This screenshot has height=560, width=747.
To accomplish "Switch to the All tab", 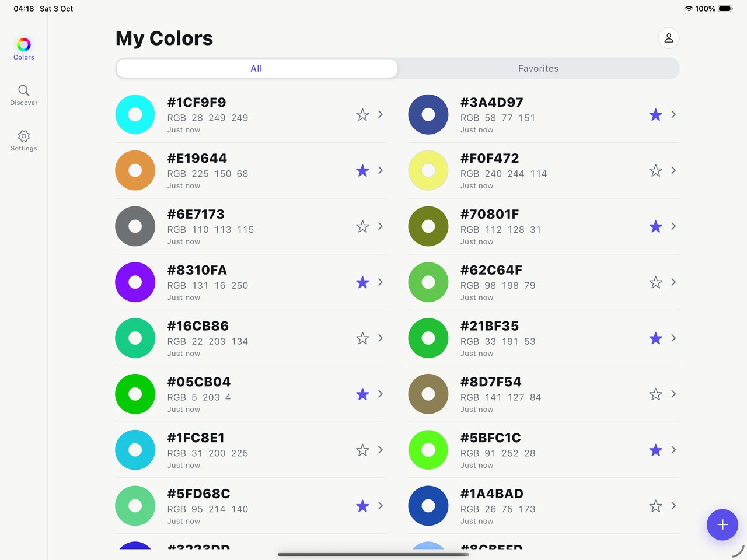I will tap(257, 68).
